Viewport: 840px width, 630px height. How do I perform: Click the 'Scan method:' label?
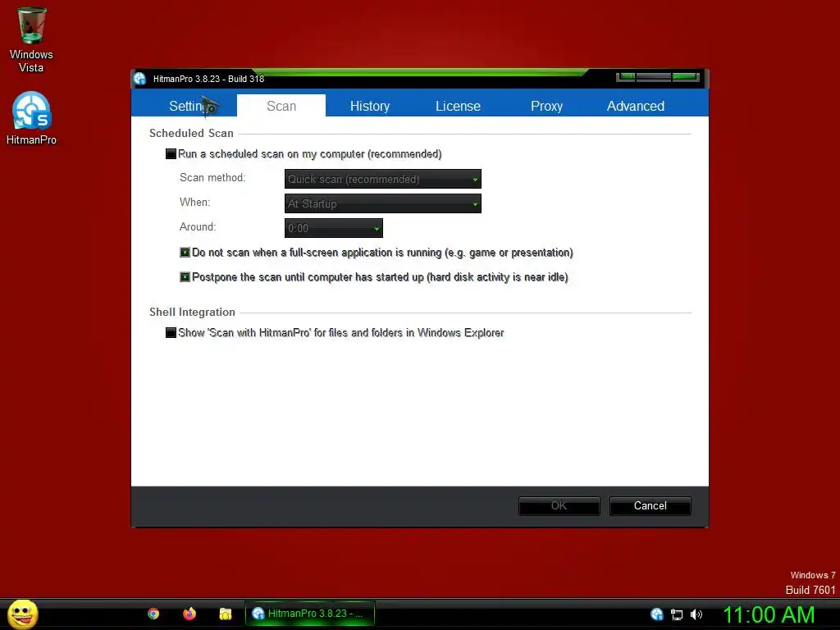[212, 178]
